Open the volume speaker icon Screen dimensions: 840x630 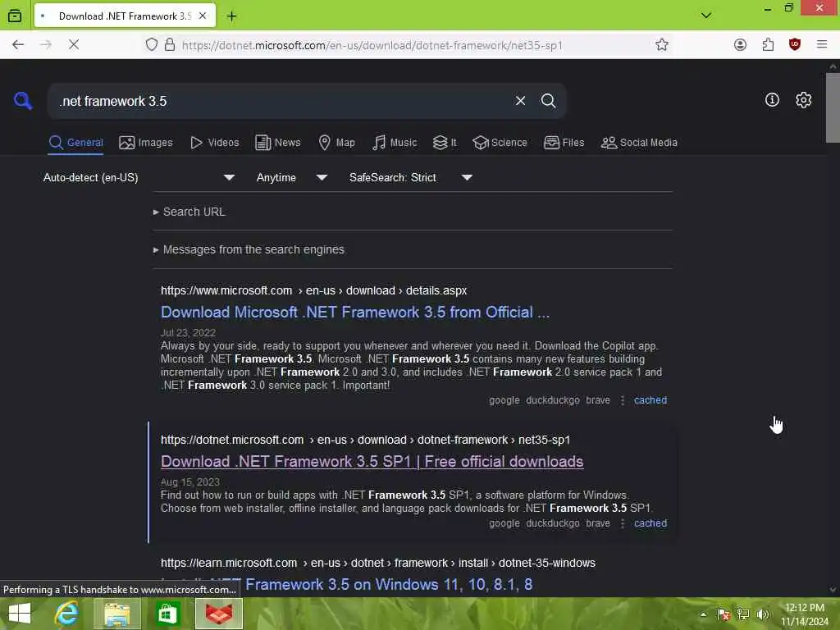coord(763,614)
